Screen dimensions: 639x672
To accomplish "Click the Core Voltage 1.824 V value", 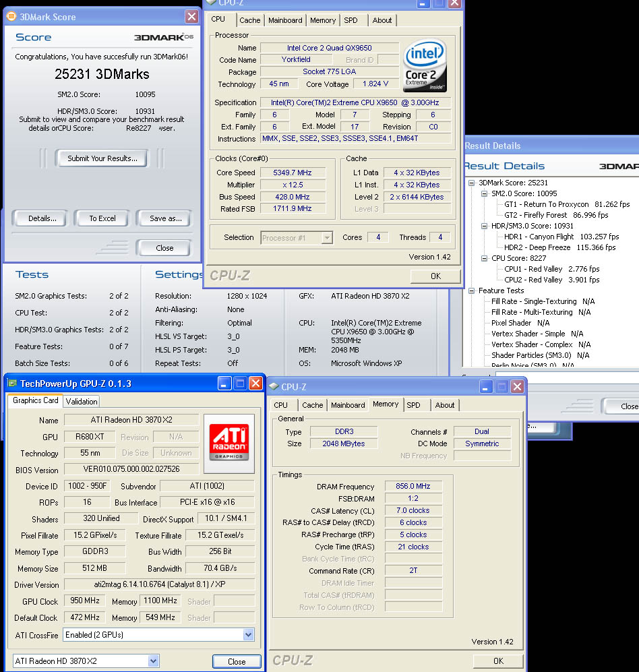I will [x=375, y=84].
